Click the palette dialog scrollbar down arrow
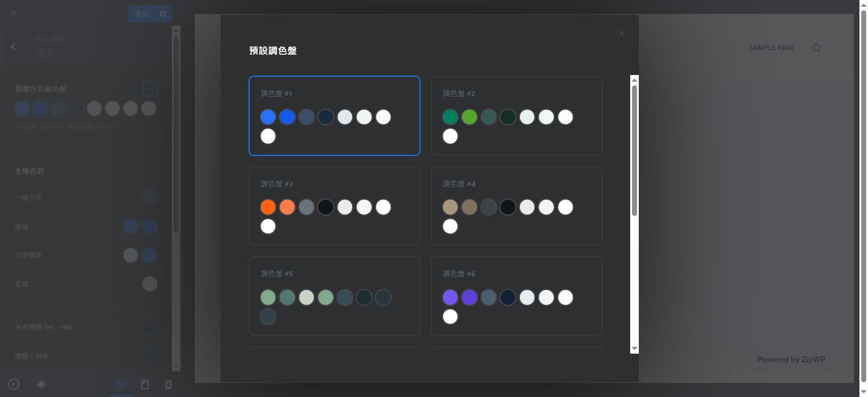The height and width of the screenshot is (397, 868). [634, 348]
